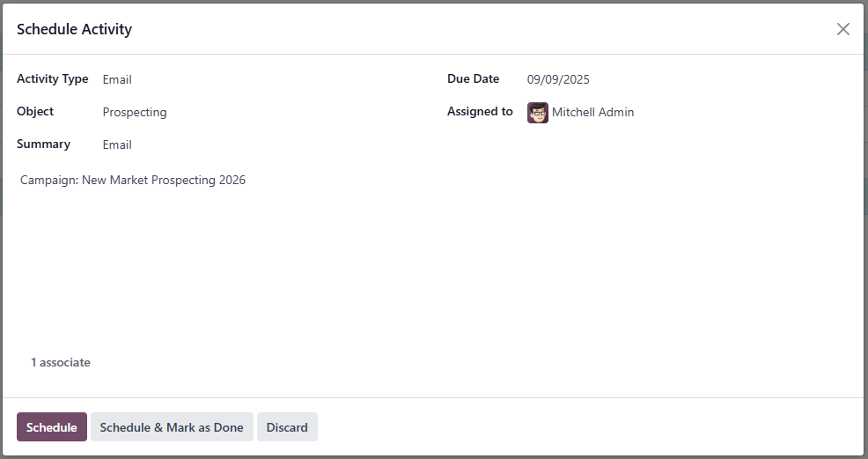Close the Schedule Activity dialog
This screenshot has height=459, width=868.
coord(842,29)
